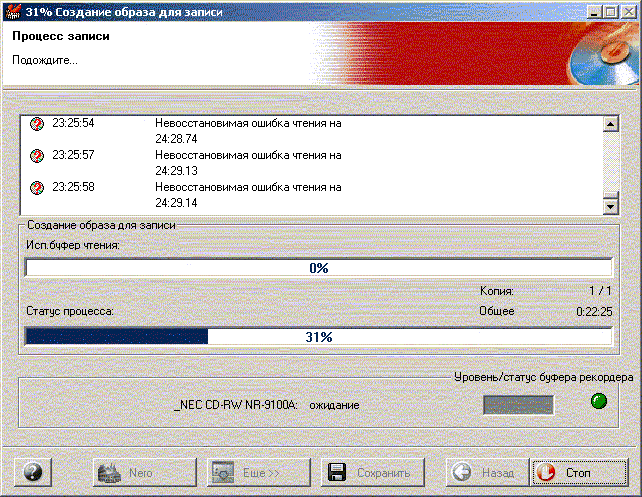The height and width of the screenshot is (497, 642).
Task: Click the error position 24:29.13
Action: click(176, 171)
